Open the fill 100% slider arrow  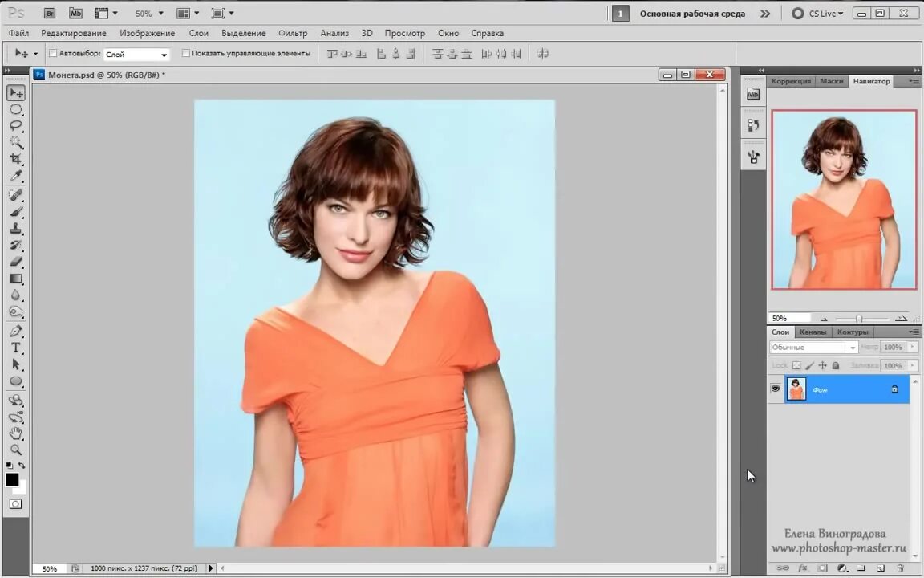tap(912, 366)
